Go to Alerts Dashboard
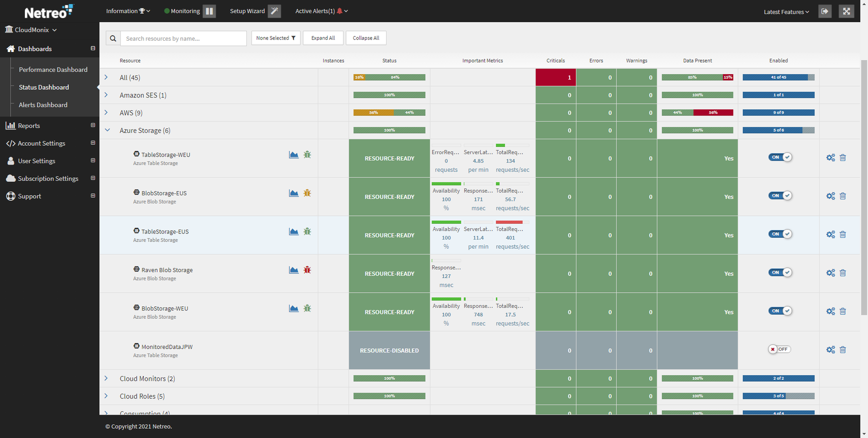This screenshot has width=868, height=438. (43, 105)
